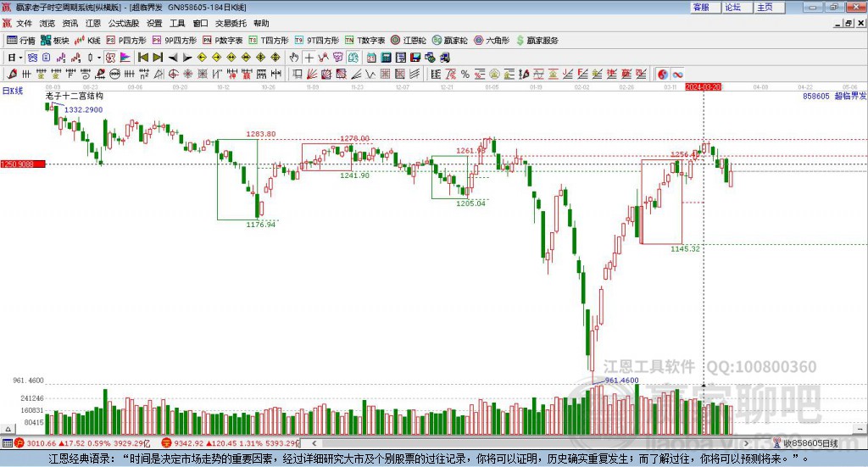Launch the 赢家轮 wheel tool

click(450, 41)
